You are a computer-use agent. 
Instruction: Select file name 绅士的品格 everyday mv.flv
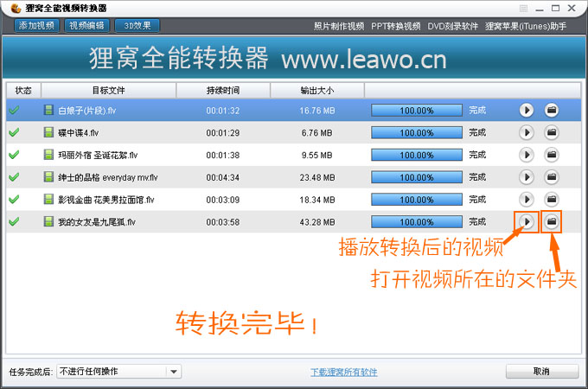coord(107,177)
